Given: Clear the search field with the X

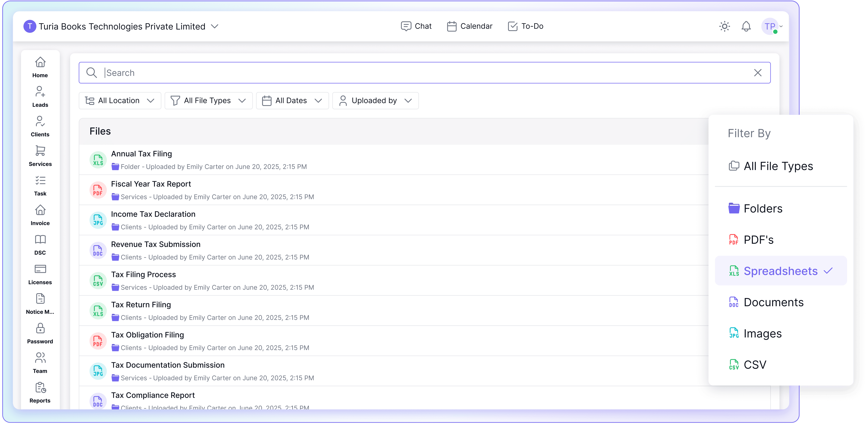Looking at the screenshot, I should point(757,73).
